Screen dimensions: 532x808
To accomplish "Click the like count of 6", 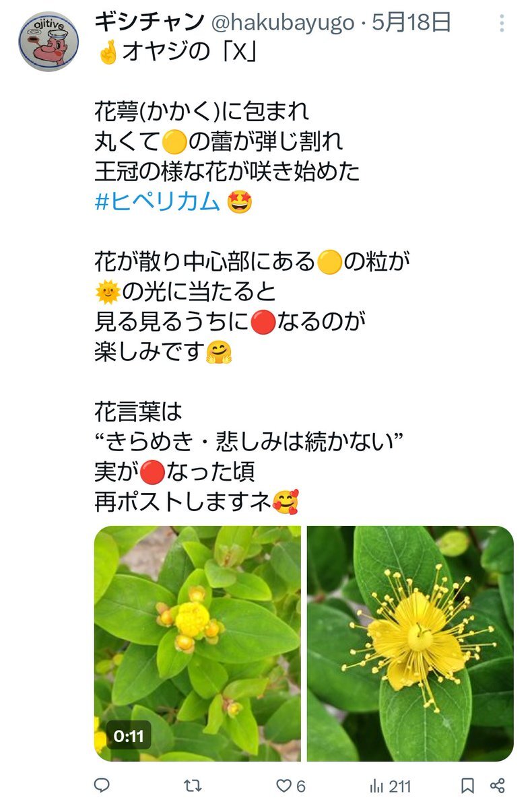I will tap(301, 786).
